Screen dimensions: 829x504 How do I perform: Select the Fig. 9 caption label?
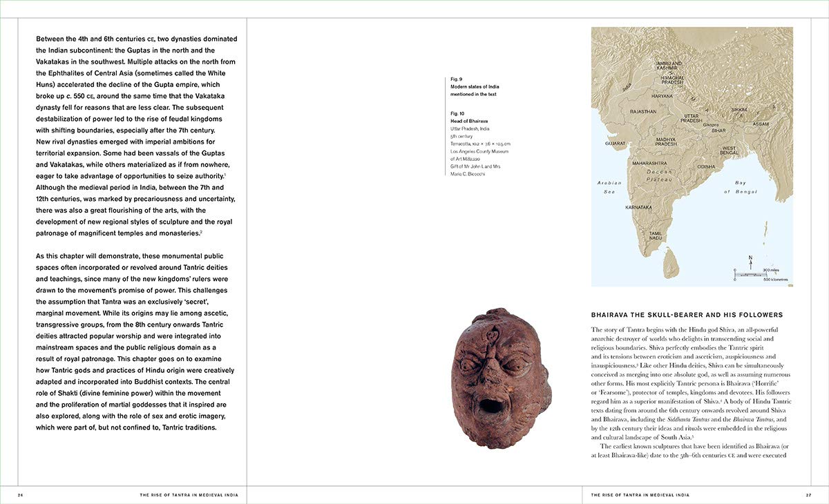coord(457,79)
